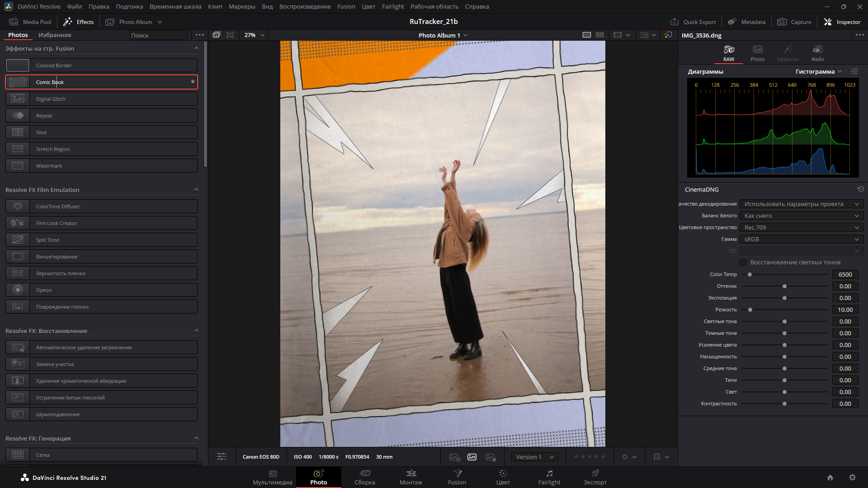Viewport: 868px width, 488px height.
Task: Open the Цветовое пространство dropdown
Action: click(802, 228)
